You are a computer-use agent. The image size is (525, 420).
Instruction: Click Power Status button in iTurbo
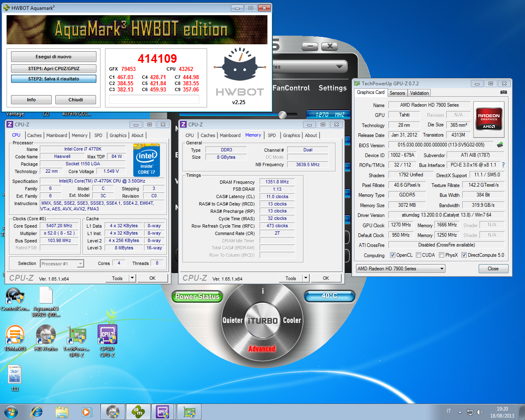point(197,297)
